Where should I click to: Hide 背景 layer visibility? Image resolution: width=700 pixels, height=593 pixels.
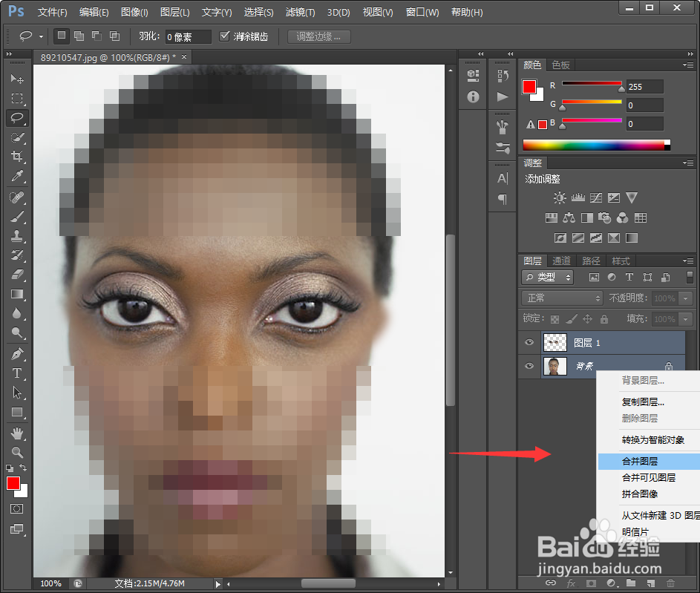pos(529,366)
